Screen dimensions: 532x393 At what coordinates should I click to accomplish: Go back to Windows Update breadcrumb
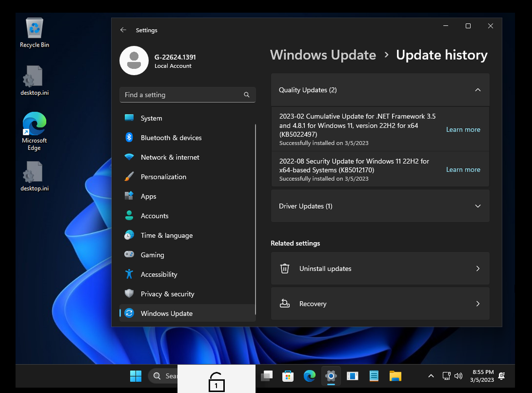(x=323, y=55)
